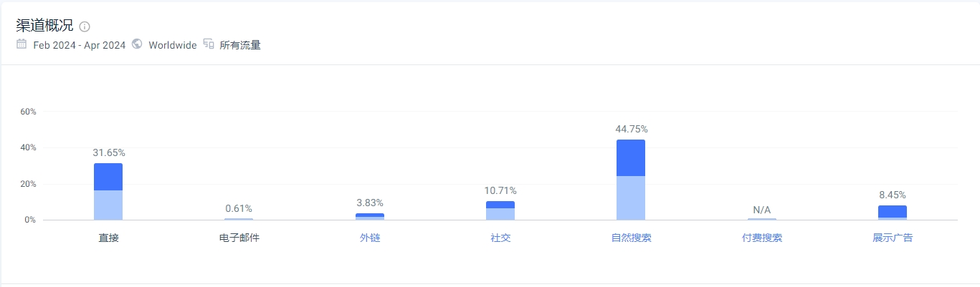Click the devices icon before 所有流量
980x287 pixels.
point(209,44)
